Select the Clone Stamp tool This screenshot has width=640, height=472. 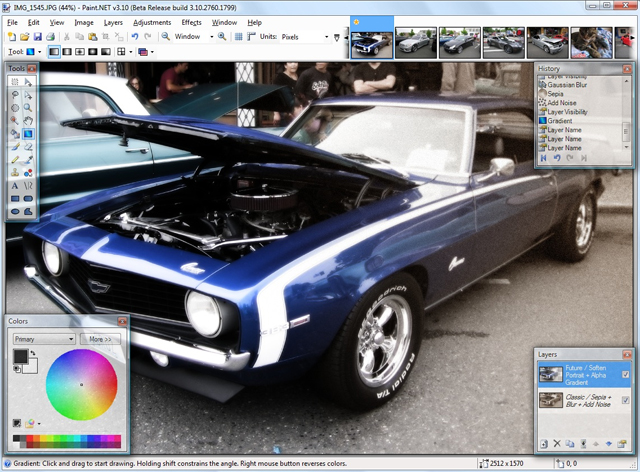[15, 173]
